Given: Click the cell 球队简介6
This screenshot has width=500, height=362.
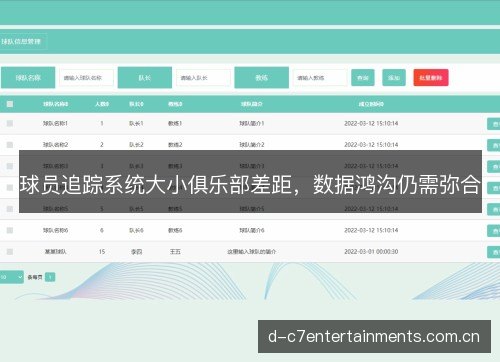Looking at the screenshot, I should click(252, 230).
